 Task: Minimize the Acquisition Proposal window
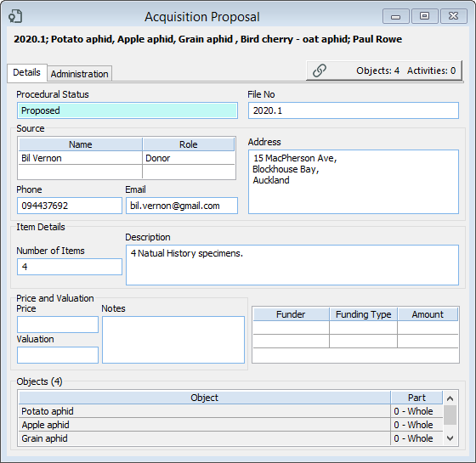(x=395, y=16)
